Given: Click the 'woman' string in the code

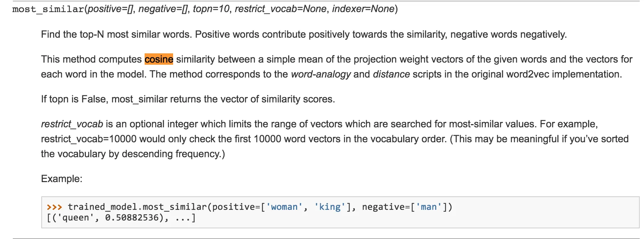Looking at the screenshot, I should click(x=284, y=207).
